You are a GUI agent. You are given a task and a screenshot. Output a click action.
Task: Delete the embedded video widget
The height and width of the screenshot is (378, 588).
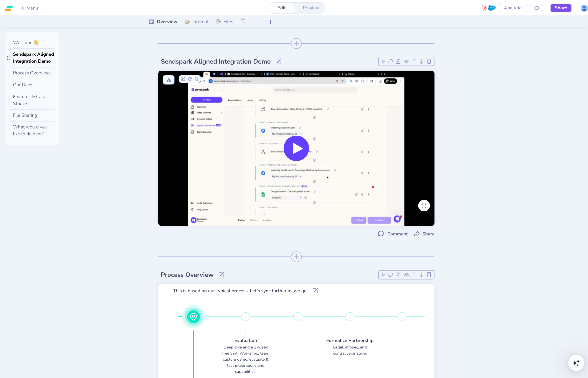[197, 79]
